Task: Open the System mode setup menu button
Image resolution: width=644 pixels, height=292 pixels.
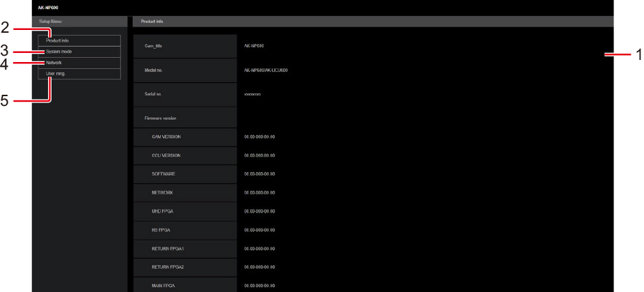Action: tap(79, 52)
